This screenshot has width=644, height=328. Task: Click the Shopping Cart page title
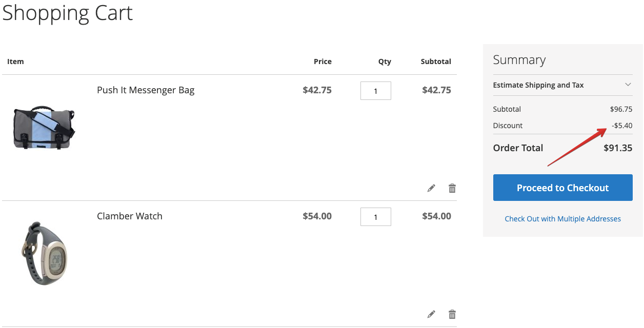pyautogui.click(x=68, y=13)
